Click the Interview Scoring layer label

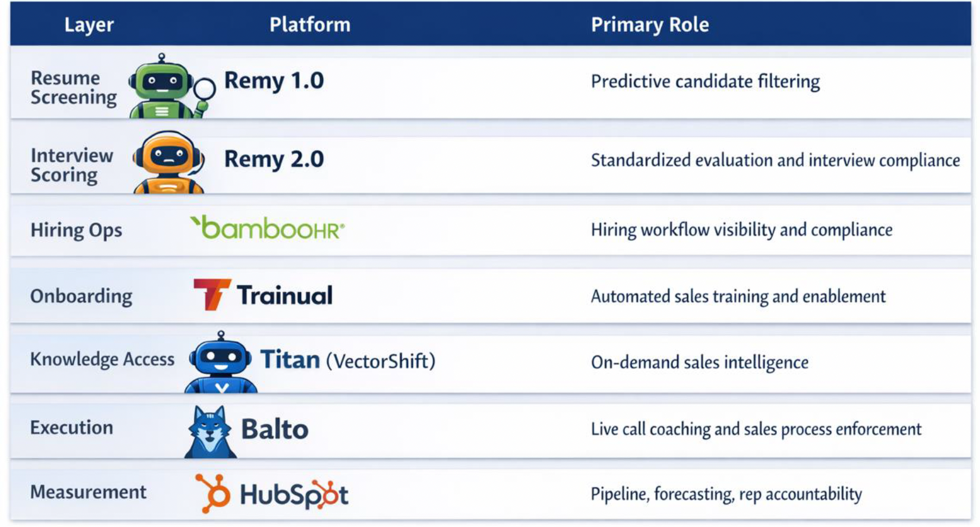coord(71,165)
